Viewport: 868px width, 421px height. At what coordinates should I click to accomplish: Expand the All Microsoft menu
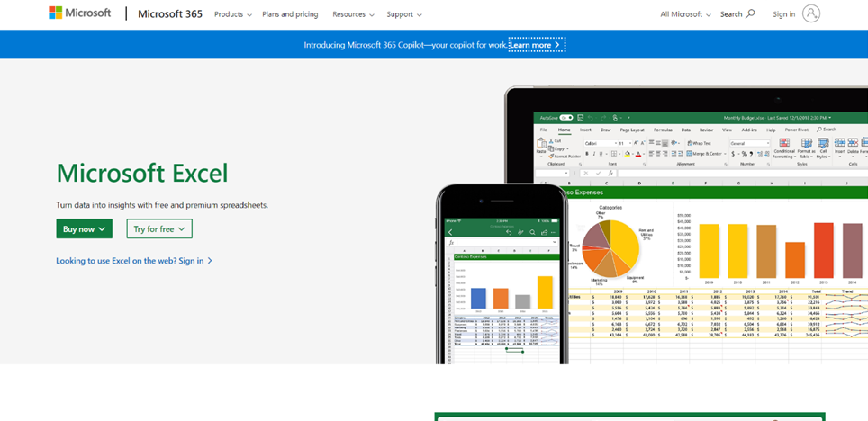pyautogui.click(x=685, y=14)
